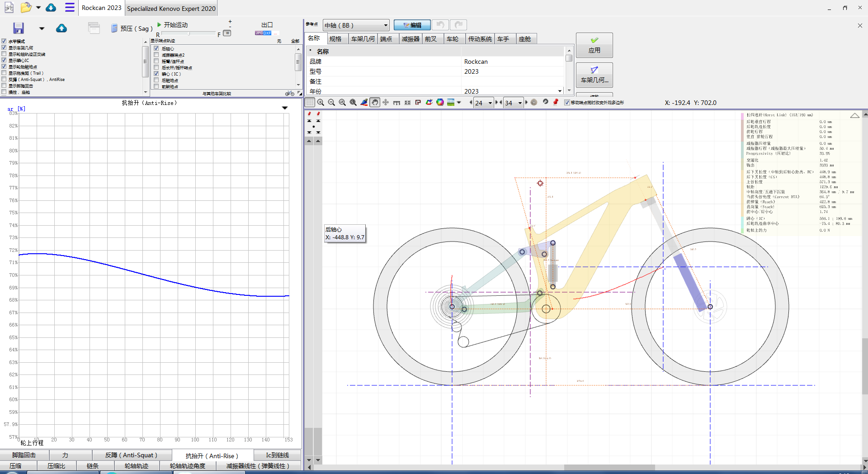Click the gear sprocket icon in toolbar
This screenshot has height=474, width=868.
point(534,103)
